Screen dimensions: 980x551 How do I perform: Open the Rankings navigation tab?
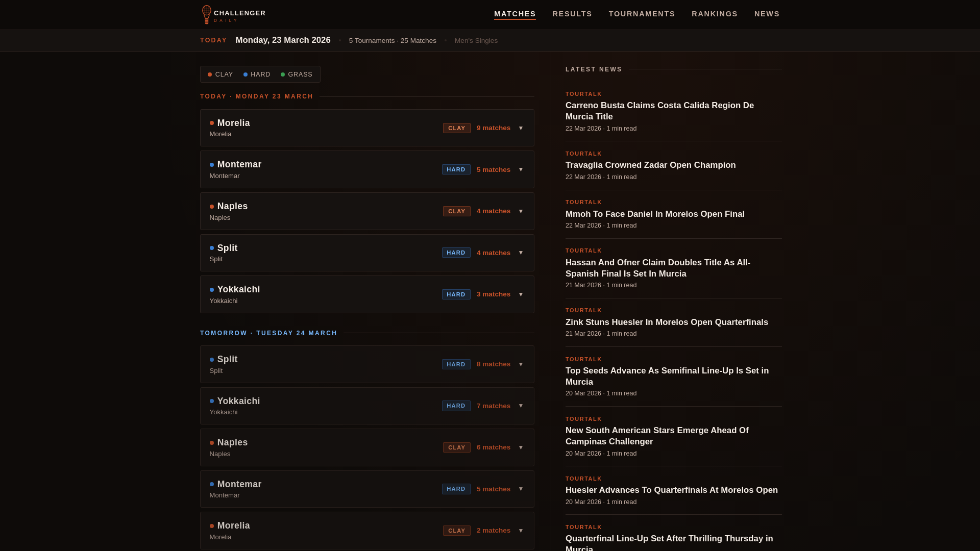coord(714,14)
